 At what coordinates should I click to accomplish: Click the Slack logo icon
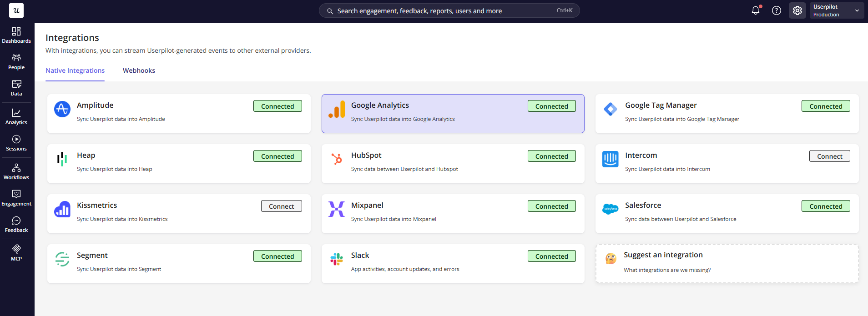click(337, 259)
